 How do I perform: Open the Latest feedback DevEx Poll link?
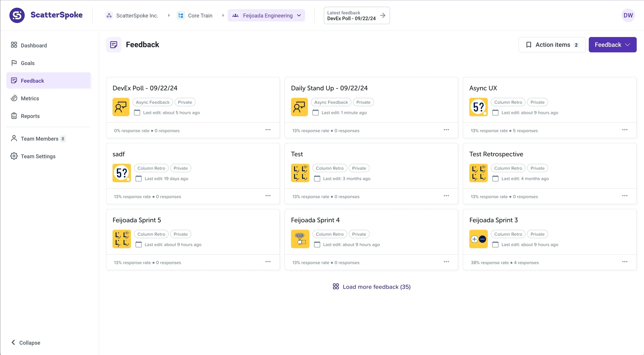point(356,16)
